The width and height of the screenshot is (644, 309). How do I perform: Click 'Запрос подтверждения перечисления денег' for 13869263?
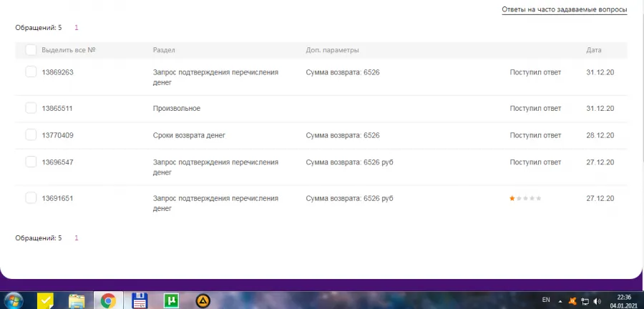(215, 77)
